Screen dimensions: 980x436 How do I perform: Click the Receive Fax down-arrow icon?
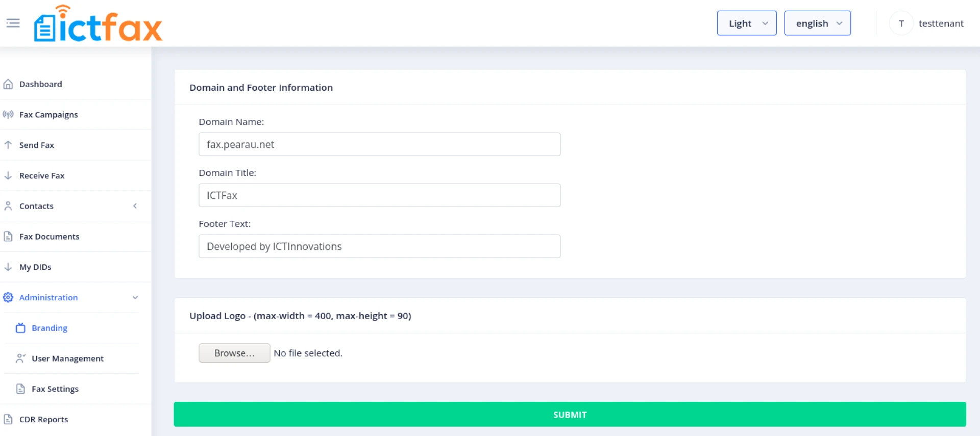8,175
